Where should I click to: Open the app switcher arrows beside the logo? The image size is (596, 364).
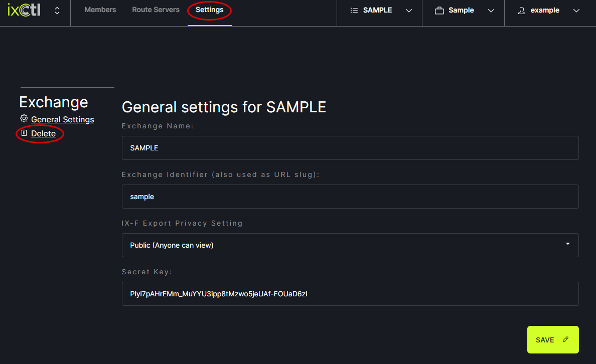(x=57, y=11)
